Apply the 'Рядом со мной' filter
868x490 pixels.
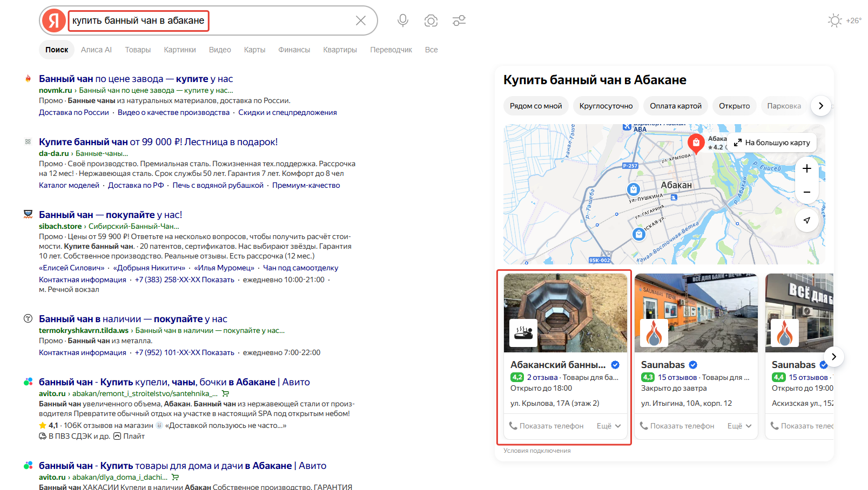[x=536, y=106]
